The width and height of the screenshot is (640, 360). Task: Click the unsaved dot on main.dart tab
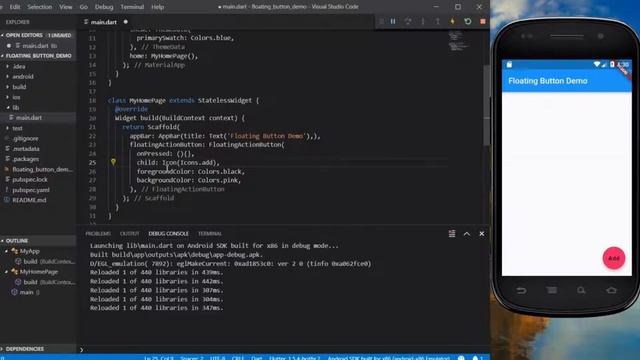[x=125, y=22]
